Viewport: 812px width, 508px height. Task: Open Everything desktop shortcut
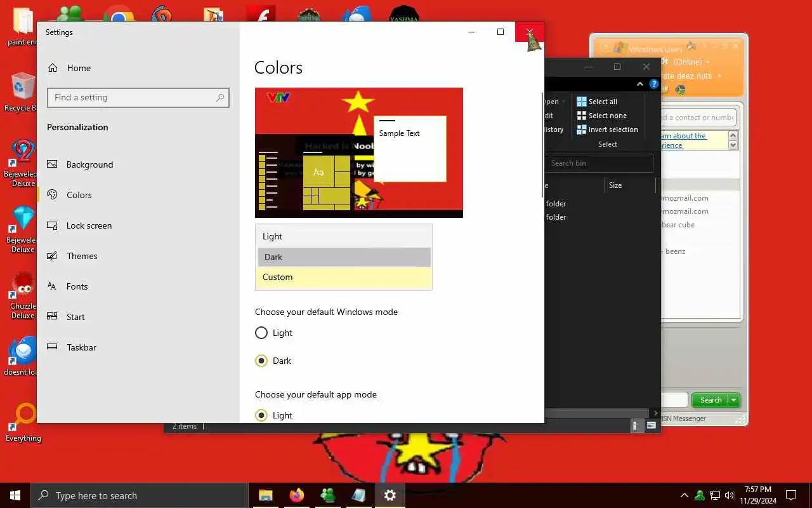[23, 422]
